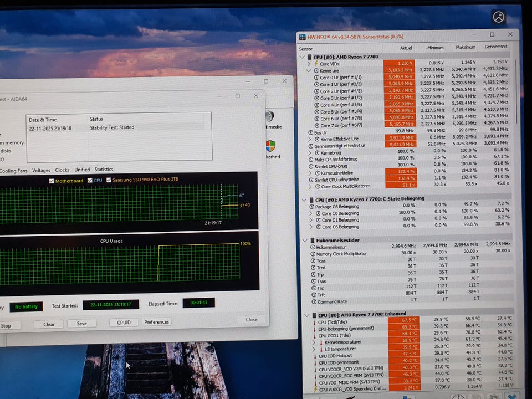
Task: Uncheck the Motherboard graph checkbox
Action: tap(52, 181)
